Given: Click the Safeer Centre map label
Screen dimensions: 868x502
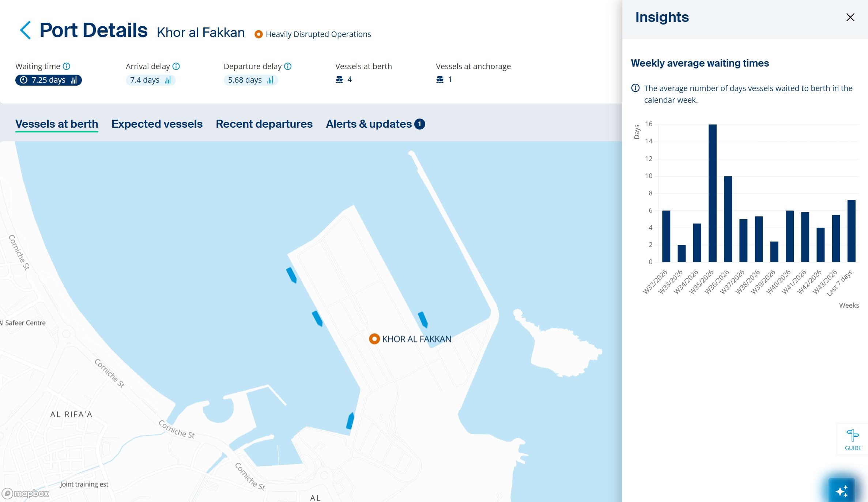Looking at the screenshot, I should pos(23,323).
